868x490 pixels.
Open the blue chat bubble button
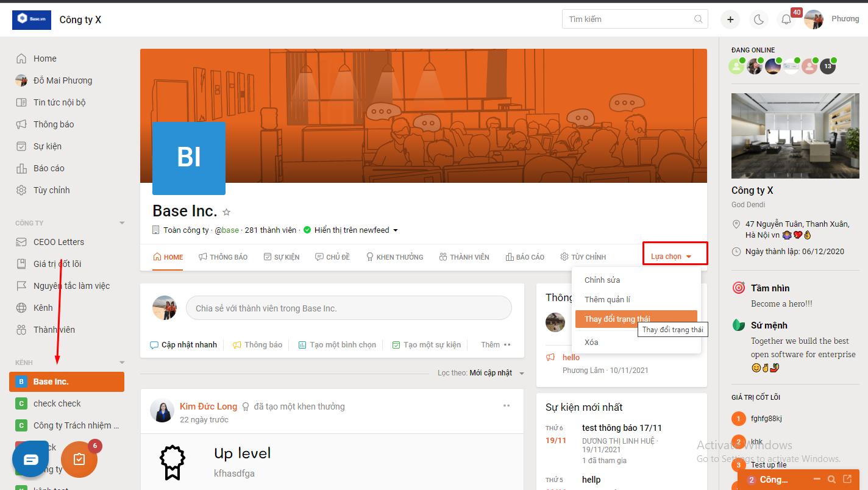pos(30,459)
